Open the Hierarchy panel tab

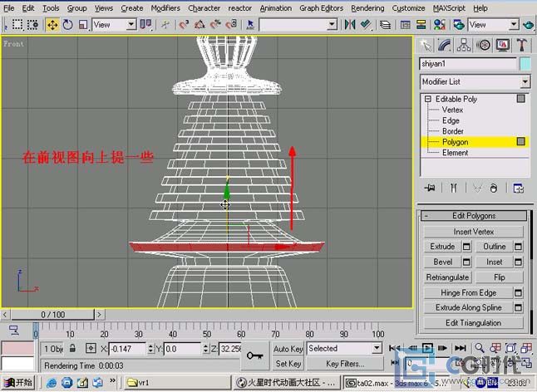(463, 45)
